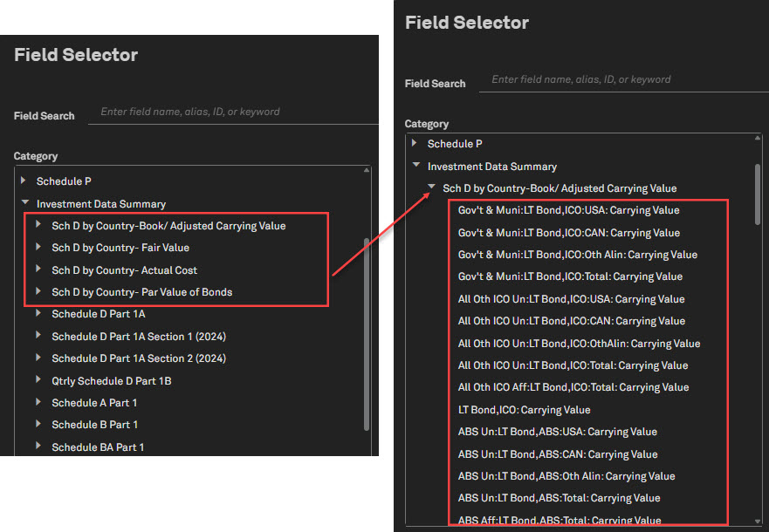Expand Sch D by Country- Actual Cost
Image resolution: width=769 pixels, height=532 pixels.
tap(38, 270)
